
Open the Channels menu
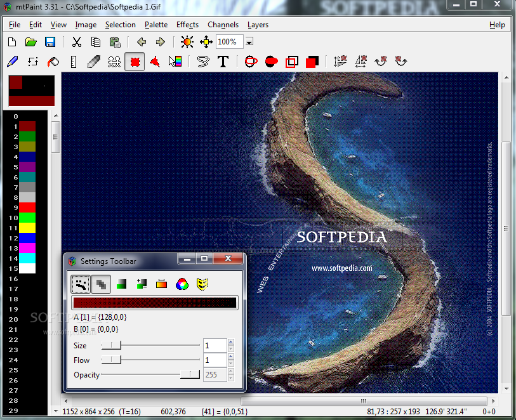coord(223,25)
